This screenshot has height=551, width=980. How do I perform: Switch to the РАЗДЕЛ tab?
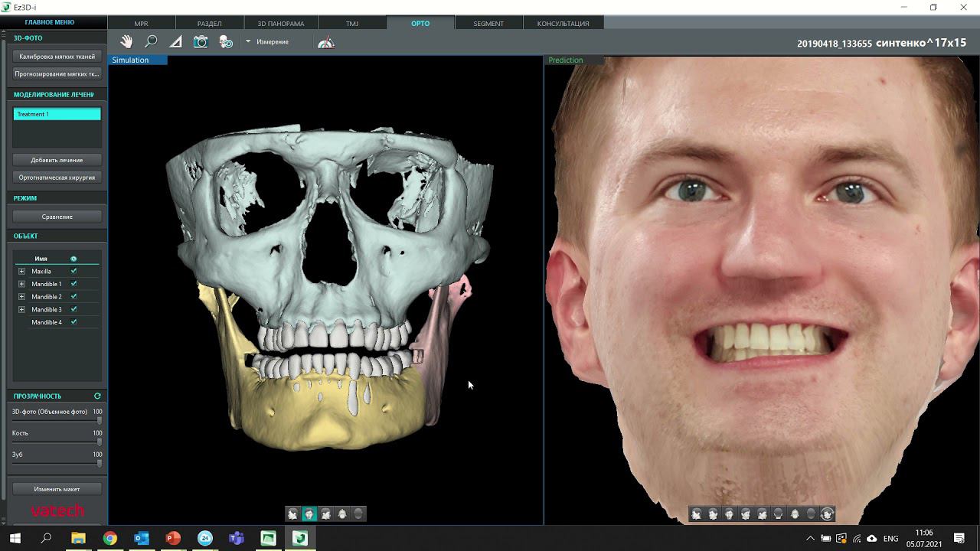210,23
